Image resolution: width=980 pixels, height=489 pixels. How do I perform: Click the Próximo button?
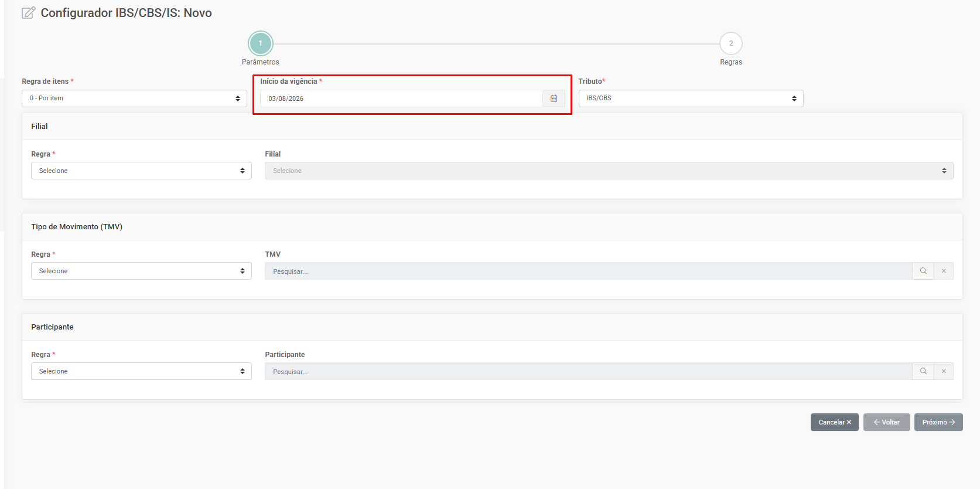938,422
